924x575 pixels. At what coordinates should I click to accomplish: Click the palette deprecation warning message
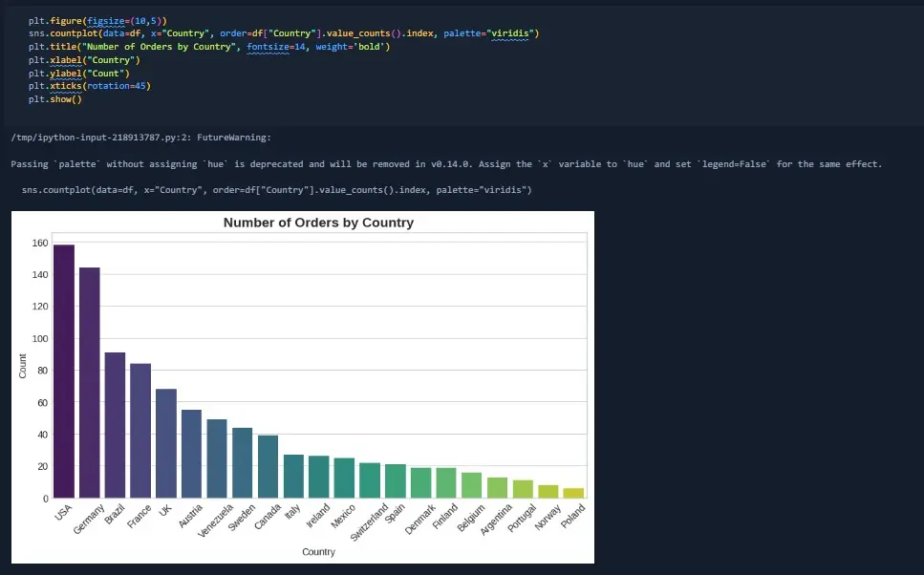[x=446, y=164]
